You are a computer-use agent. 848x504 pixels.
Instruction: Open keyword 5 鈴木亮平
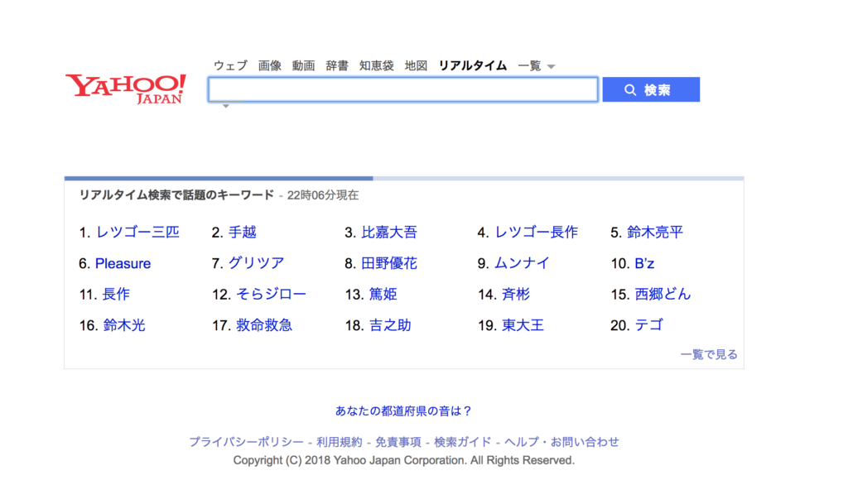pos(655,233)
